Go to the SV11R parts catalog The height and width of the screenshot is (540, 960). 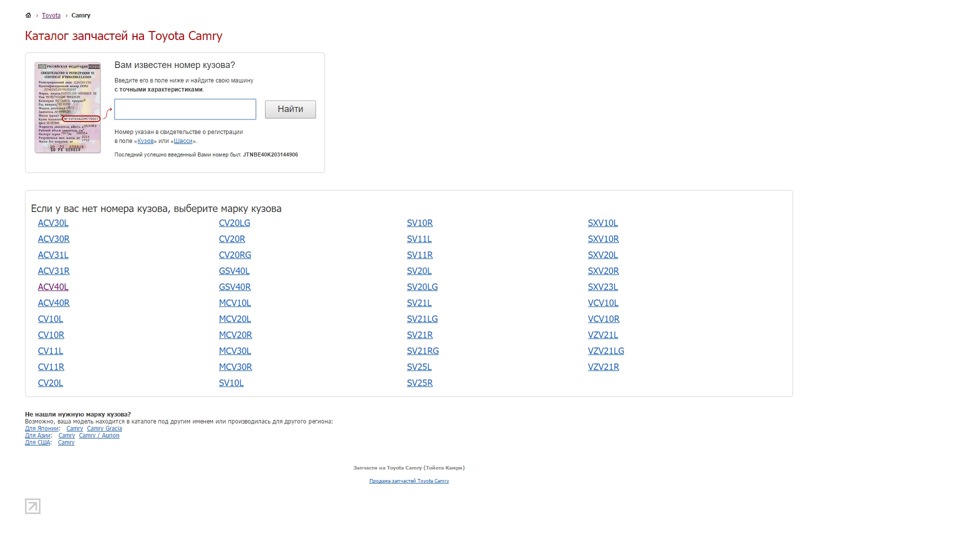coord(420,255)
